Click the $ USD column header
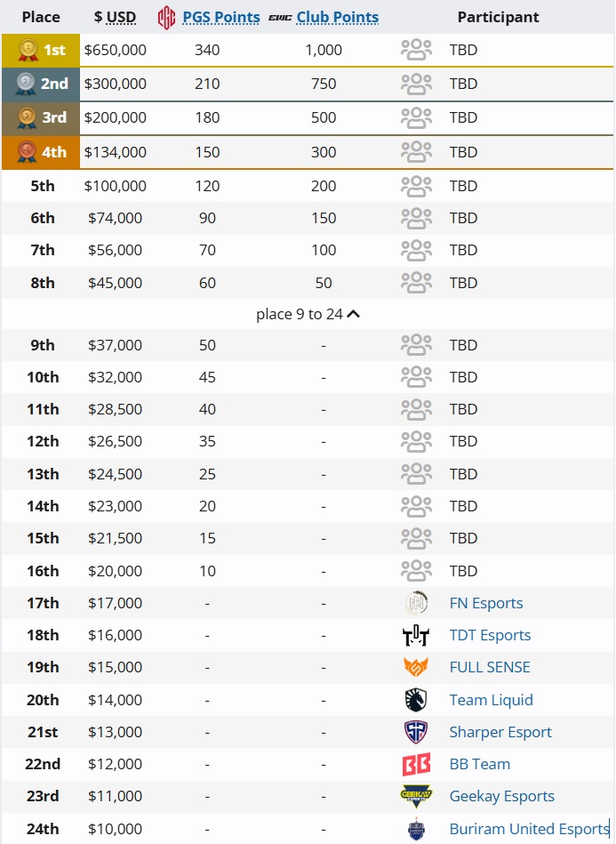616x844 pixels. pyautogui.click(x=116, y=17)
